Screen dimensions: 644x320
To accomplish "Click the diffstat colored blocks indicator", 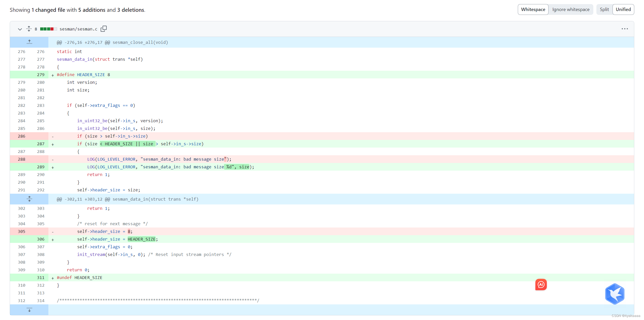I will point(48,29).
